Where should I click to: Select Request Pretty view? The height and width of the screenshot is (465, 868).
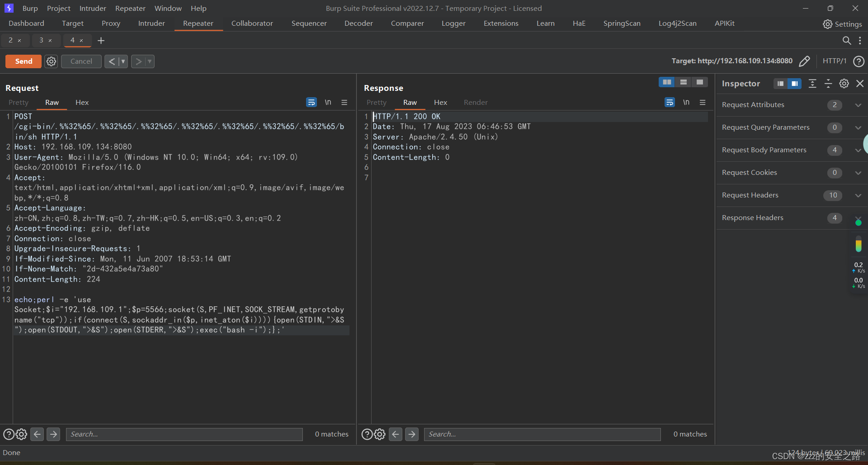(19, 103)
